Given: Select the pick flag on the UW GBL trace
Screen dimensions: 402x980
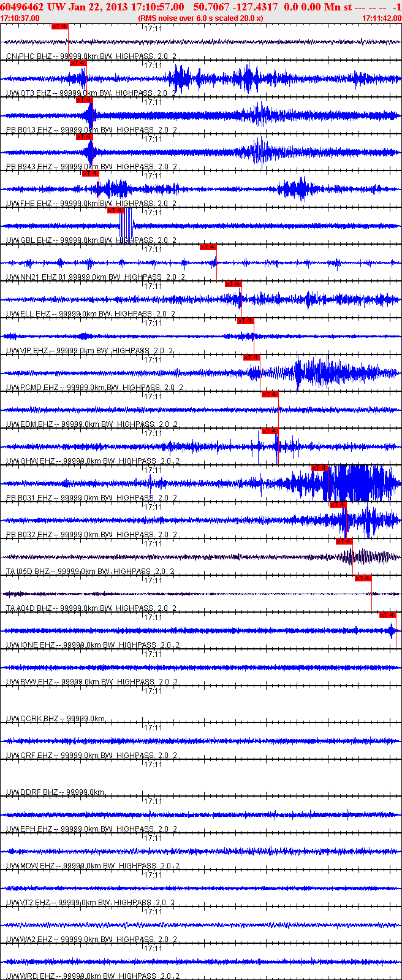Looking at the screenshot, I should [x=115, y=210].
